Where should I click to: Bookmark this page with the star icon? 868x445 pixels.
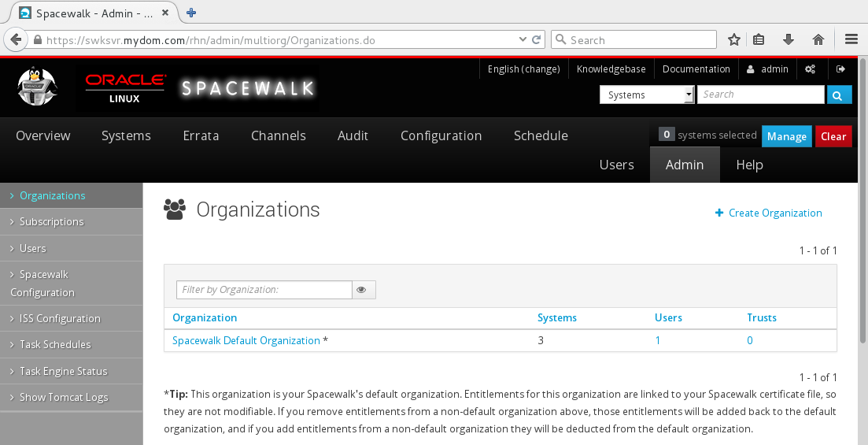tap(734, 40)
